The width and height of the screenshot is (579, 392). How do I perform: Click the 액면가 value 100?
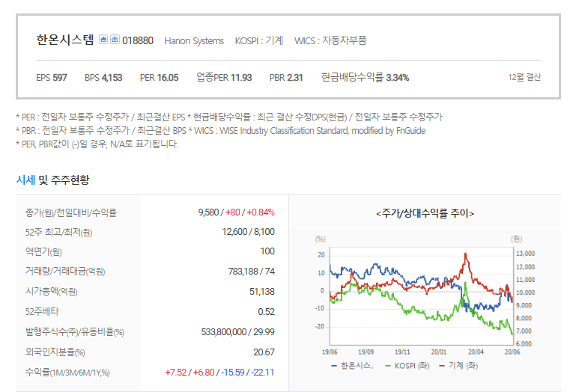click(x=267, y=251)
